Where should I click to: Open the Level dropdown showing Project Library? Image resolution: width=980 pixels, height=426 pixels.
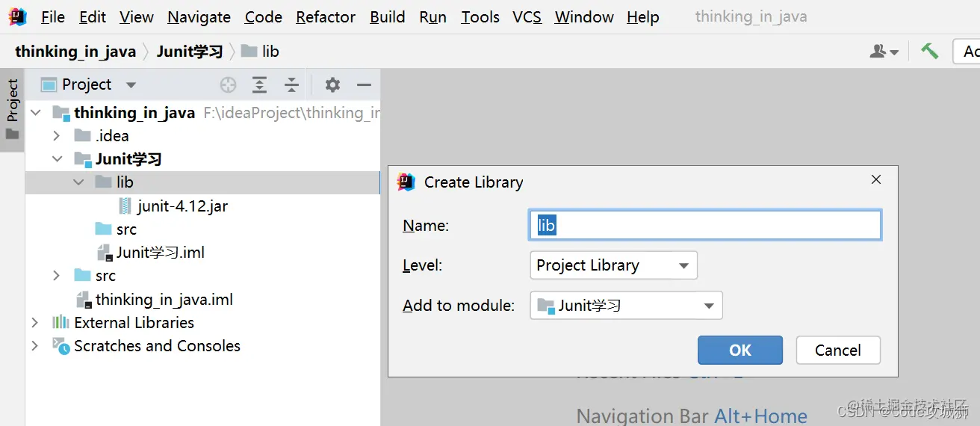tap(613, 265)
